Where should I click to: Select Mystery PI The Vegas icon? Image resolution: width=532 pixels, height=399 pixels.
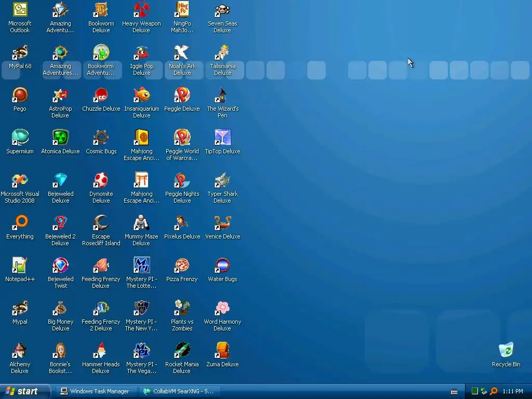click(x=141, y=351)
